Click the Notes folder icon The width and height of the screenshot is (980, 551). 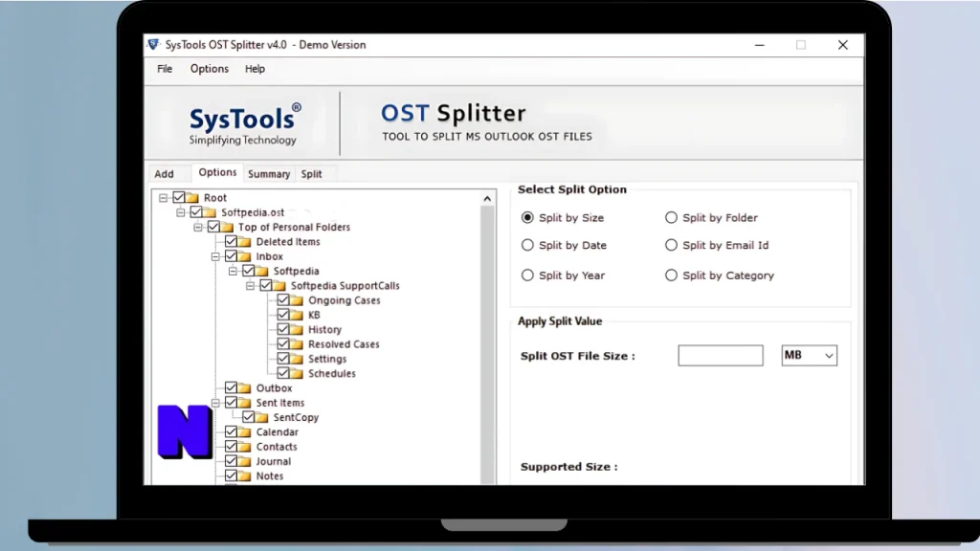click(x=244, y=476)
